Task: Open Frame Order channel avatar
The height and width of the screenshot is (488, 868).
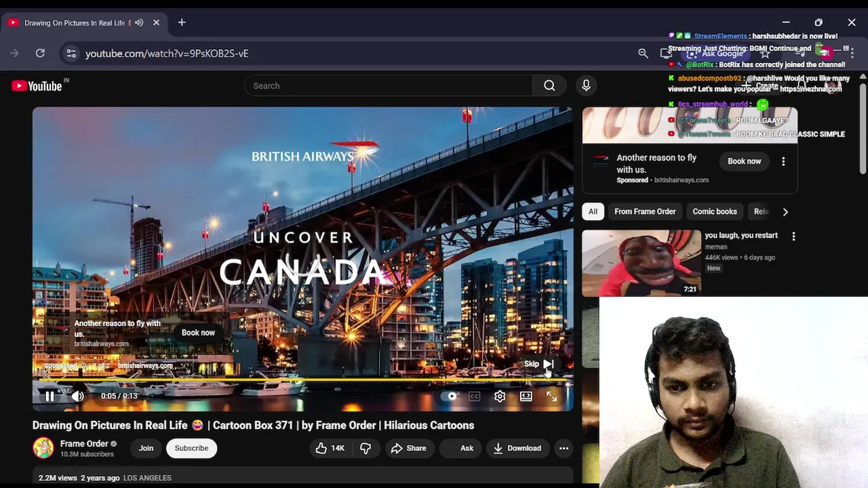Action: tap(43, 448)
